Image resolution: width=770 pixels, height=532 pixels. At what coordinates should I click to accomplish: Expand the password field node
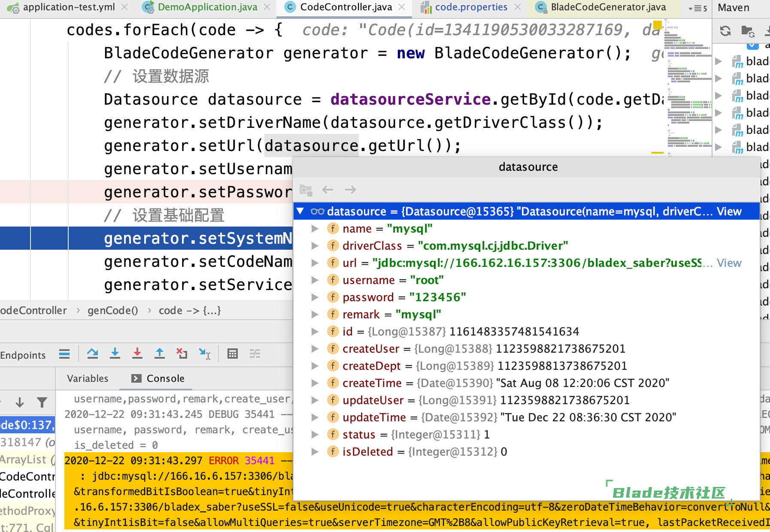pyautogui.click(x=315, y=297)
